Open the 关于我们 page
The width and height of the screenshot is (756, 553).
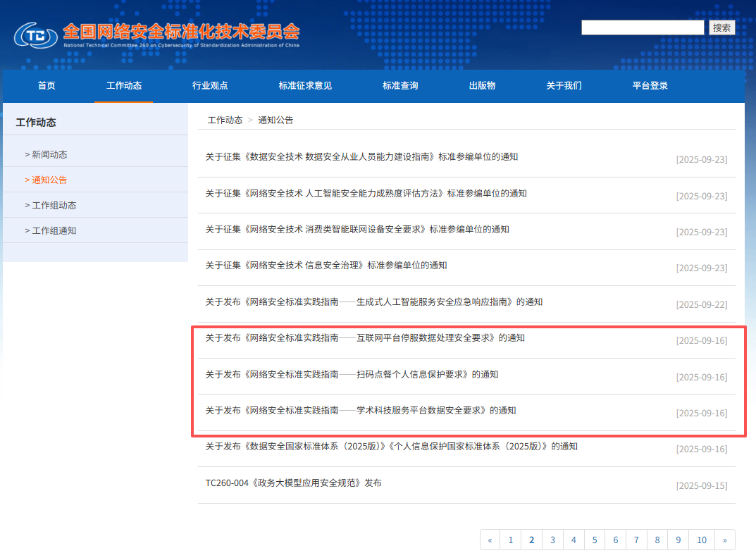click(x=564, y=86)
